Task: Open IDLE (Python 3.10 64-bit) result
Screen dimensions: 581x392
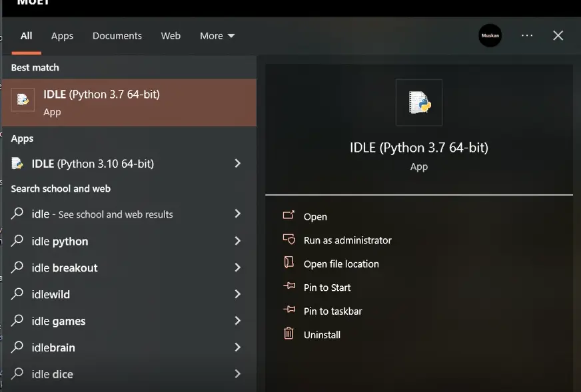Action: click(x=129, y=164)
